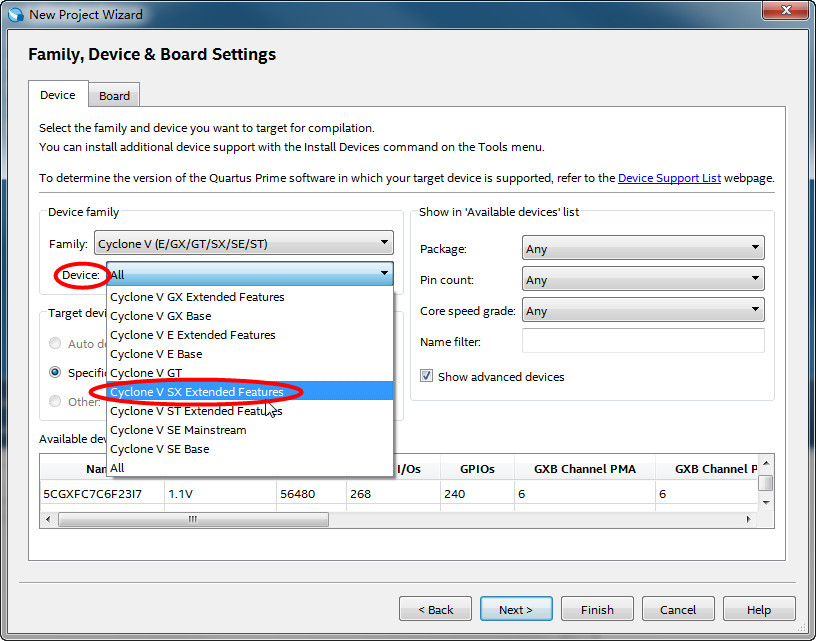Switch to the Board tab
This screenshot has height=641, width=816.
pos(114,96)
